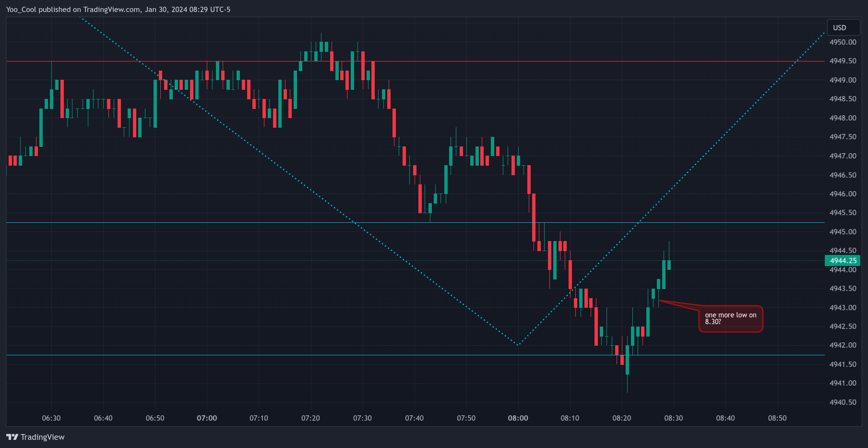868x448 pixels.
Task: Click the 4947.00 price axis label
Action: [x=843, y=156]
